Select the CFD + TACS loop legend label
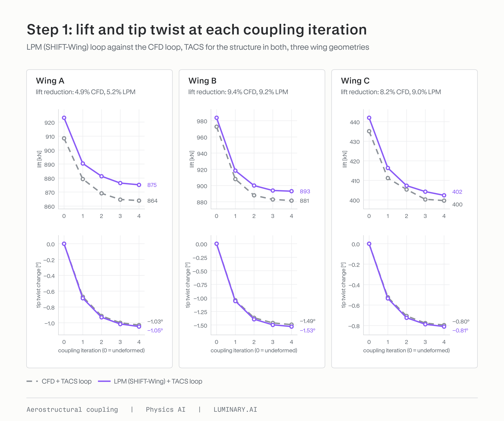 (66, 381)
